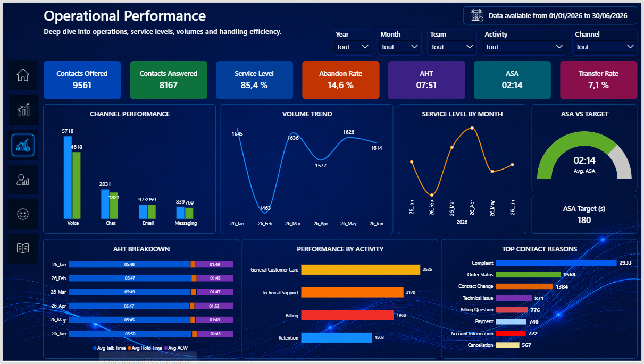Image resolution: width=644 pixels, height=364 pixels.
Task: Click the ASA Target (s) 180 card
Action: pos(584,215)
